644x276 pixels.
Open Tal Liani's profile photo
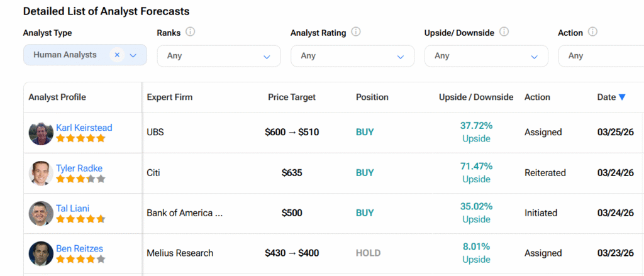[x=41, y=213]
